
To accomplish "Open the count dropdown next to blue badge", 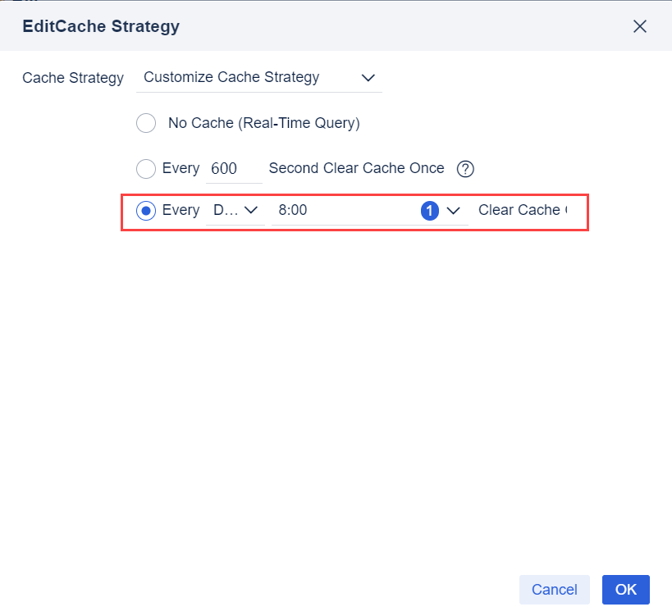I will point(453,210).
